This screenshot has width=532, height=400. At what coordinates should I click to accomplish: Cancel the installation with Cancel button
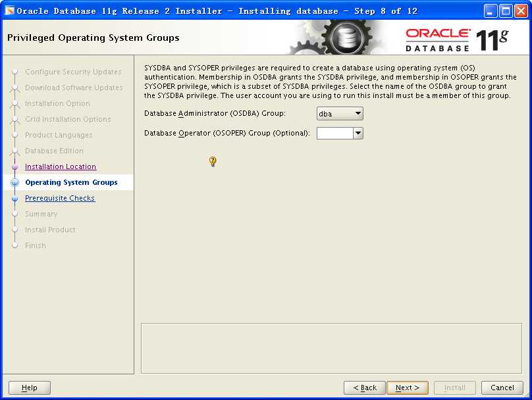(502, 387)
